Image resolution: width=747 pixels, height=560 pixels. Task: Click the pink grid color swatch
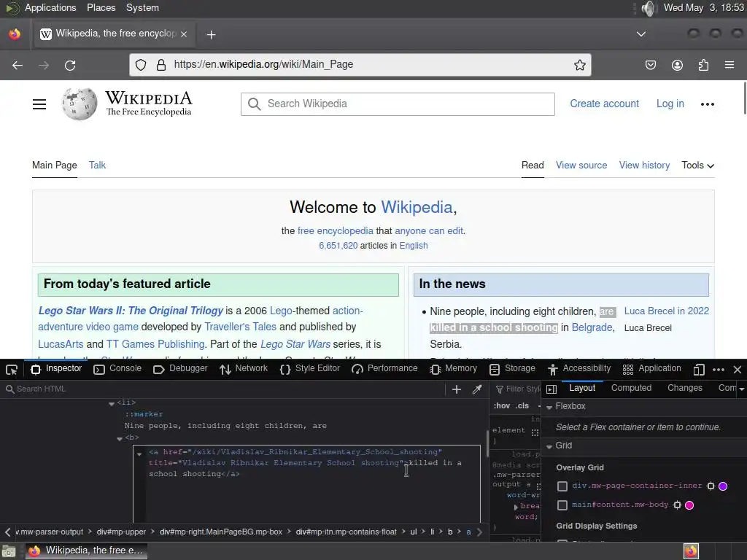click(689, 505)
